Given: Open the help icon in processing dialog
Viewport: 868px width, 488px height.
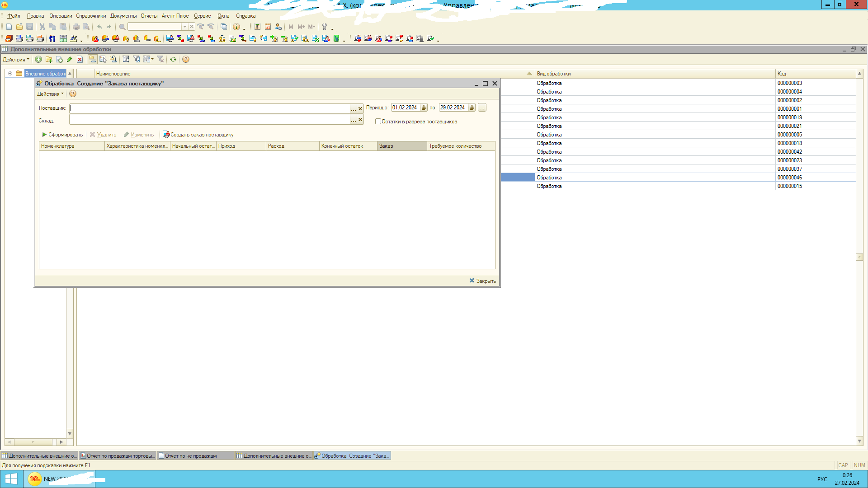Looking at the screenshot, I should (72, 94).
